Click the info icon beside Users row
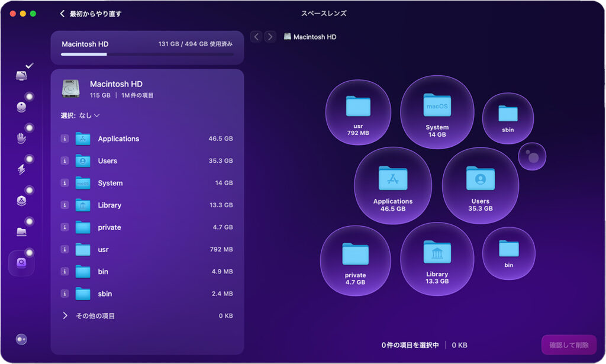This screenshot has height=364, width=606. pos(65,160)
